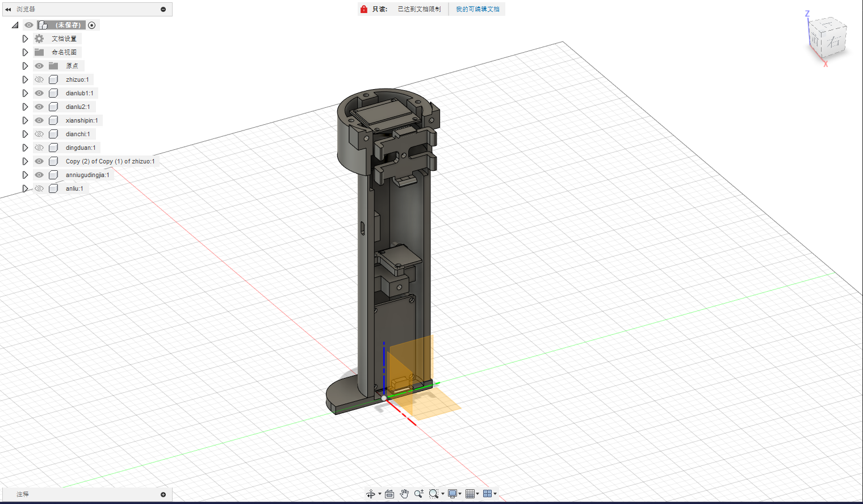Click the root component icon beside (未保存)
Viewport: 863px width, 504px height.
pyautogui.click(x=43, y=25)
